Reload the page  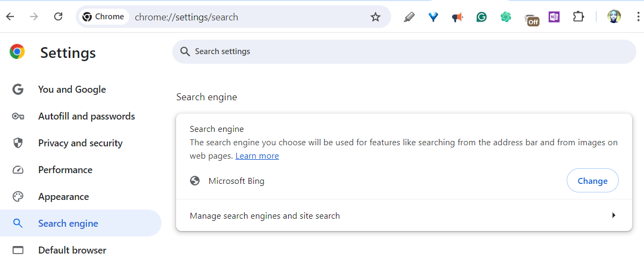58,17
